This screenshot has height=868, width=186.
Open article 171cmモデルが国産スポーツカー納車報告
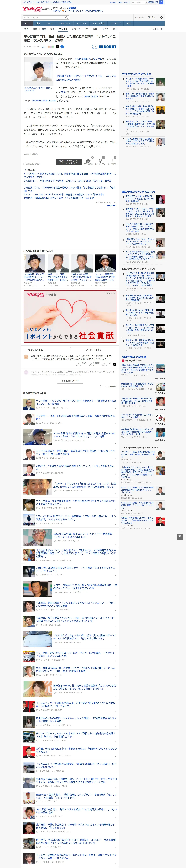click(76, 518)
